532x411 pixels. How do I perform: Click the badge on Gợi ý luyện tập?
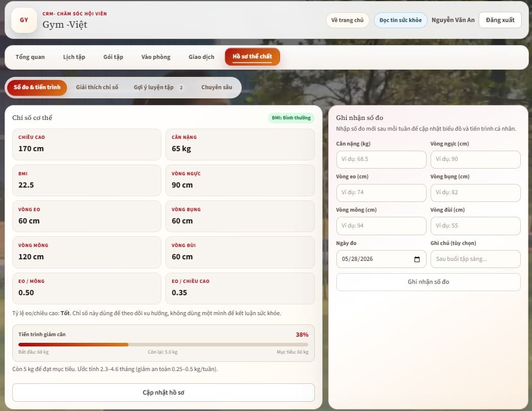tap(181, 88)
